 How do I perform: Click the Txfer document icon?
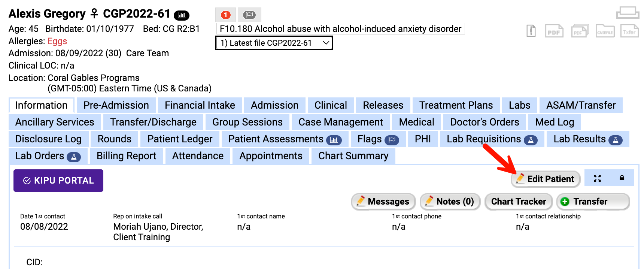click(629, 31)
